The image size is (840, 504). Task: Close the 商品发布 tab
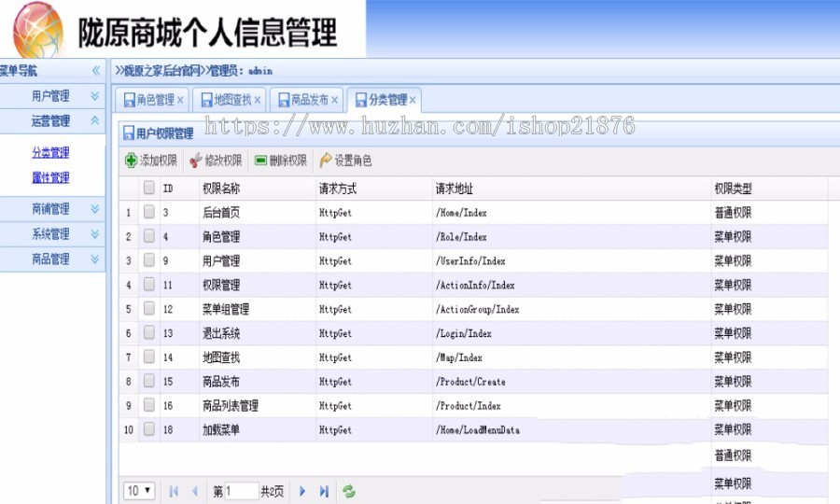click(x=334, y=100)
